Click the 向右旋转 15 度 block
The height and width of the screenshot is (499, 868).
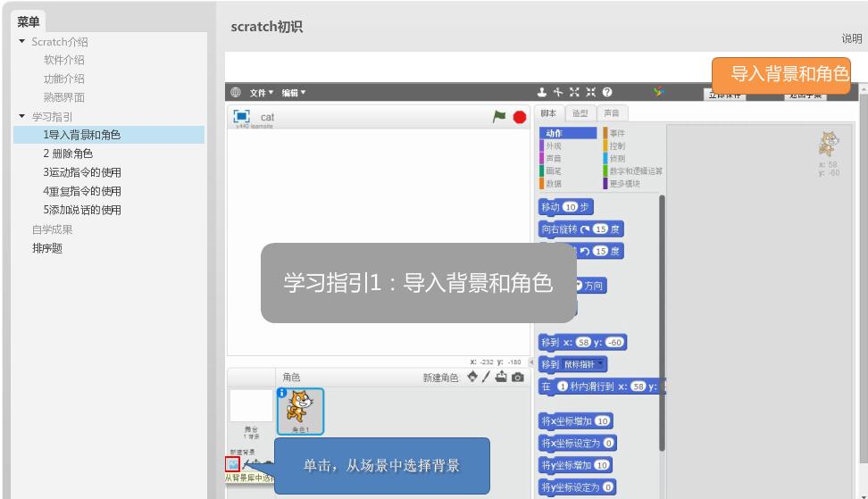coord(581,229)
